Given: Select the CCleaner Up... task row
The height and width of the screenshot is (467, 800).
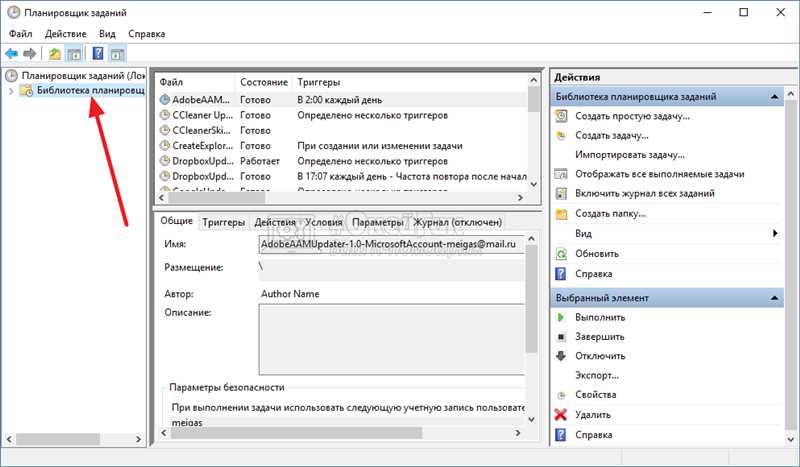Looking at the screenshot, I should click(x=341, y=115).
